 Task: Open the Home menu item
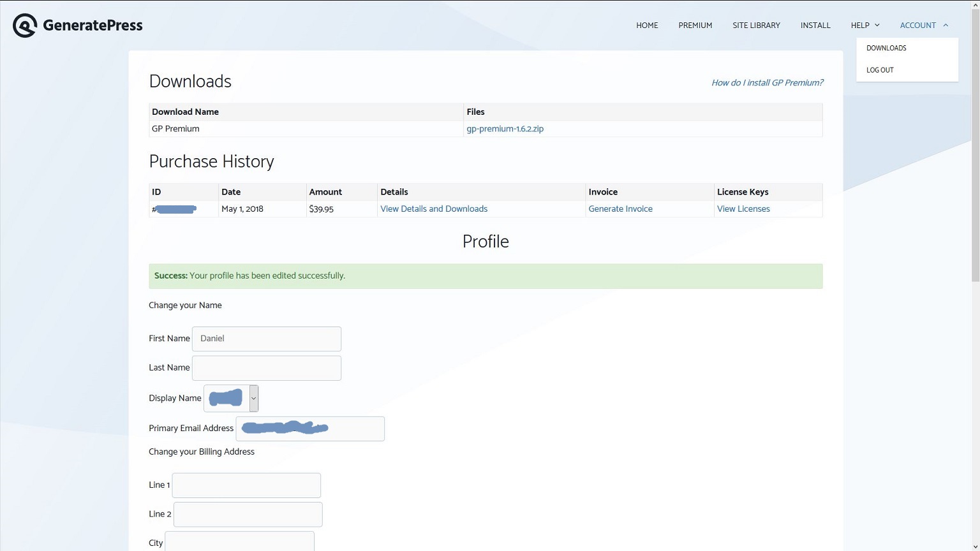pyautogui.click(x=646, y=26)
